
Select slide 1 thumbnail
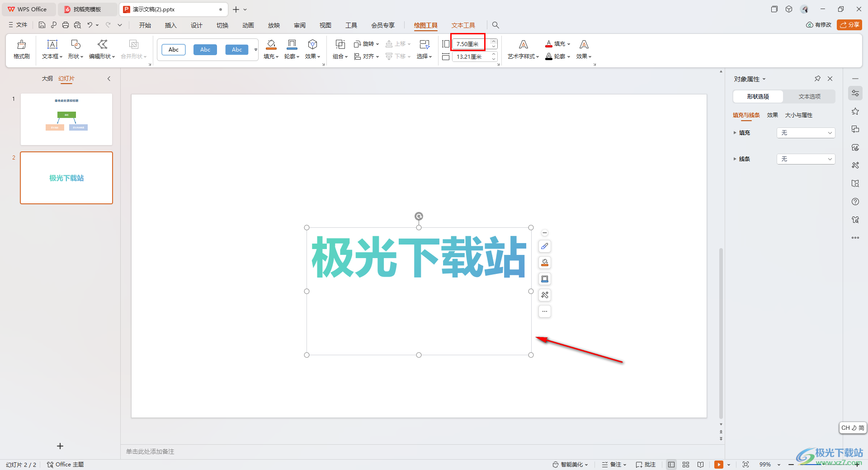click(66, 119)
